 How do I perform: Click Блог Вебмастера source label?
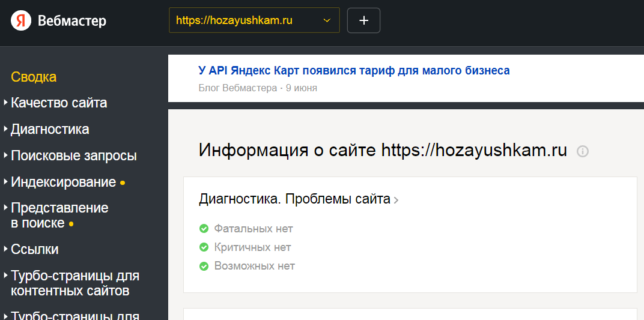click(237, 88)
